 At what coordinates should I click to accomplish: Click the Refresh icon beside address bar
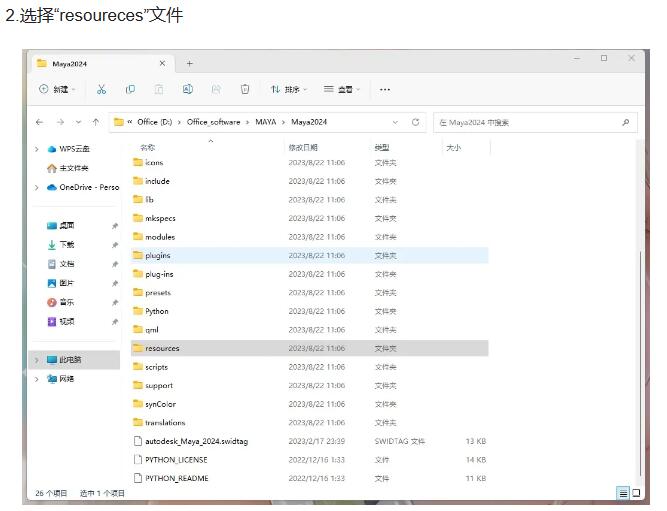[x=416, y=122]
